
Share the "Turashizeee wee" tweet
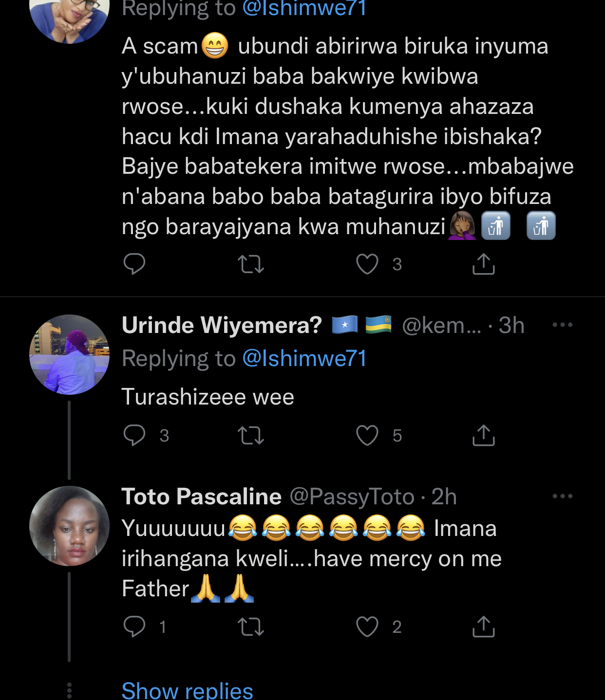tap(483, 435)
